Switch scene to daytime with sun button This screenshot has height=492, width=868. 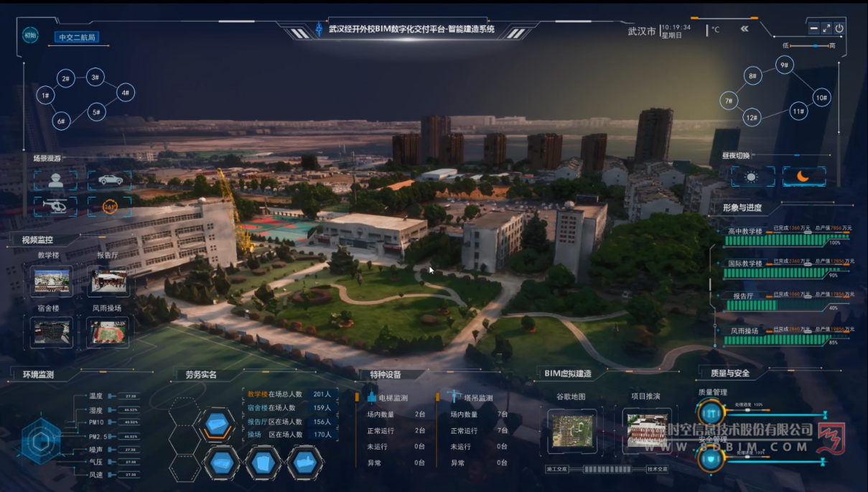[x=752, y=177]
